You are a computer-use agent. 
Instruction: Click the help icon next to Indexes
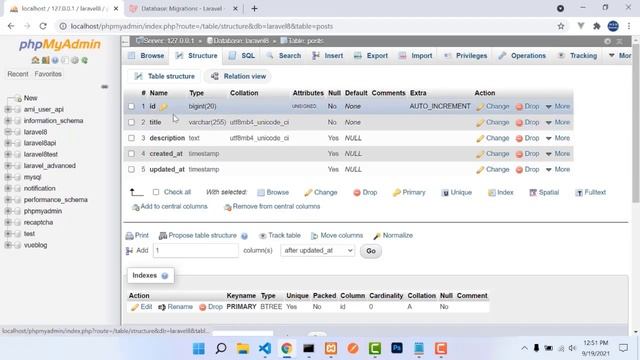pyautogui.click(x=164, y=276)
